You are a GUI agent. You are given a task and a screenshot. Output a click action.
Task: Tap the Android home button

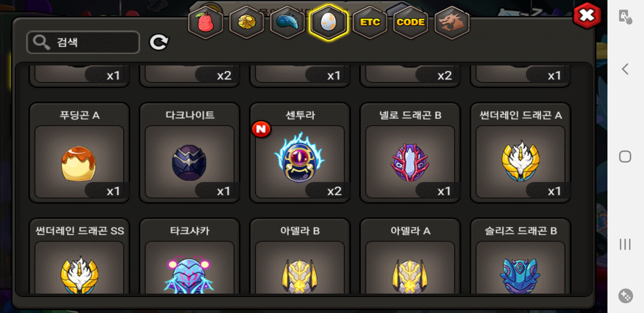(625, 157)
